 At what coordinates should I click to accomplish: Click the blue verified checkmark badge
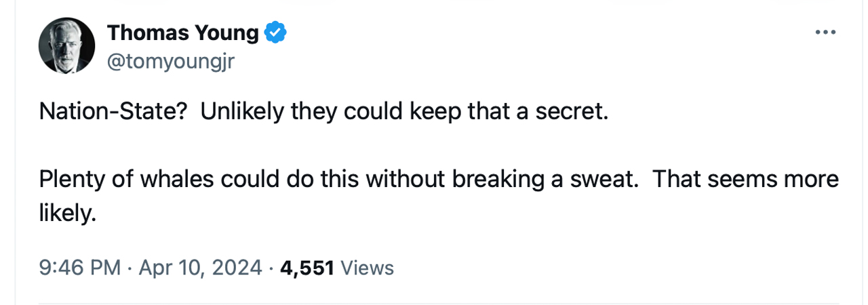click(275, 33)
